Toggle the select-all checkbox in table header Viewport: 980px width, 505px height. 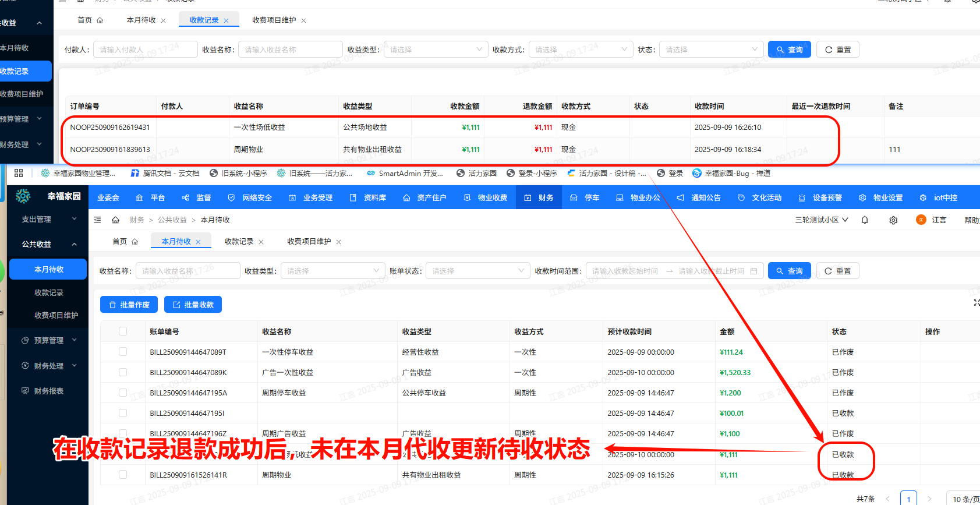(123, 331)
